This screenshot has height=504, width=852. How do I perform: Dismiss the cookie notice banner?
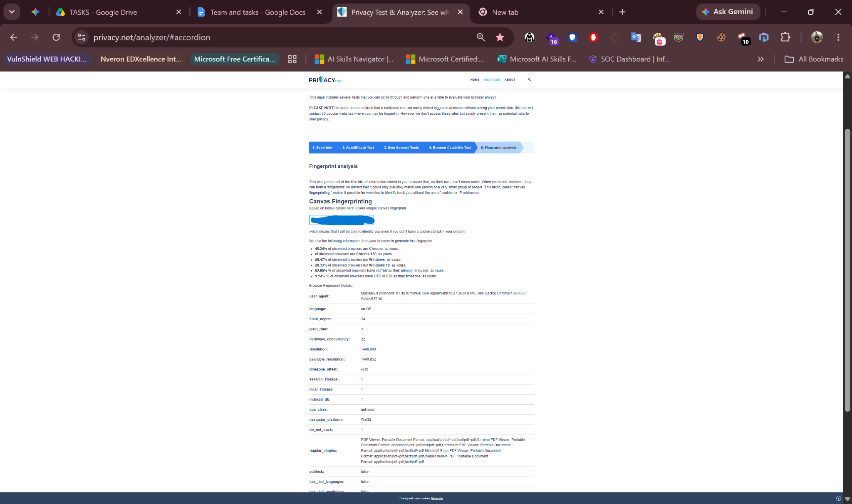click(x=838, y=498)
